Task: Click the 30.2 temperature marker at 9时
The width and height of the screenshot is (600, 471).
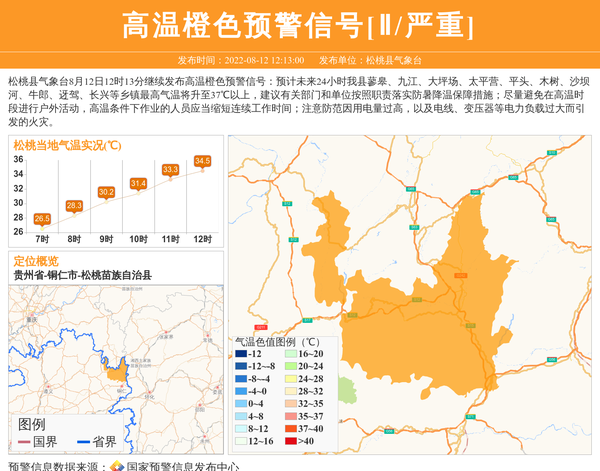Action: pos(106,192)
